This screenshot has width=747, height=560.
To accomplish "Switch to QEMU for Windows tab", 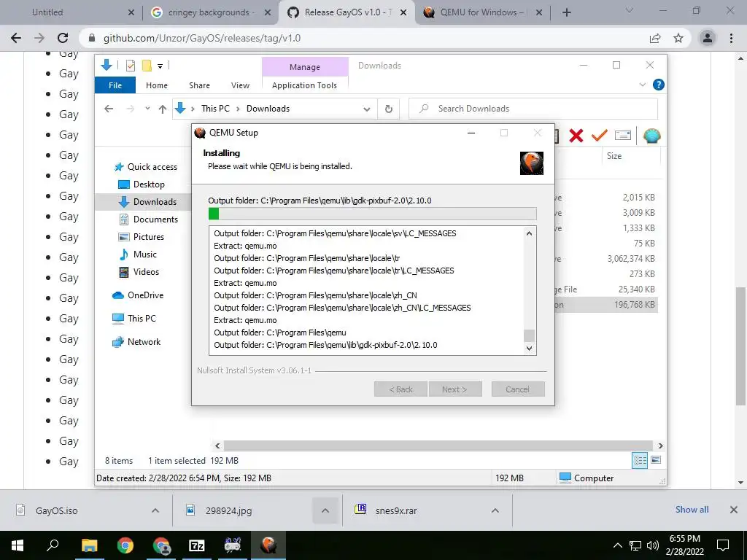I will tap(481, 12).
